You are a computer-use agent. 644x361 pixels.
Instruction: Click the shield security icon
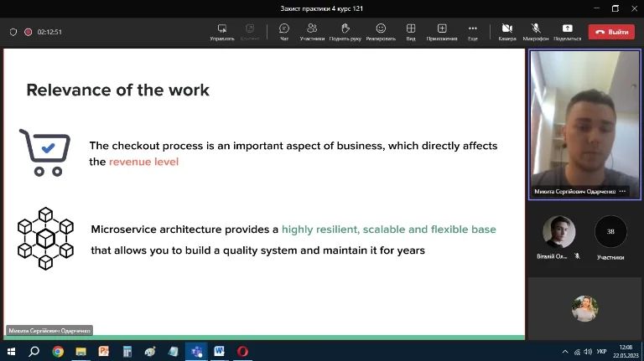point(13,32)
